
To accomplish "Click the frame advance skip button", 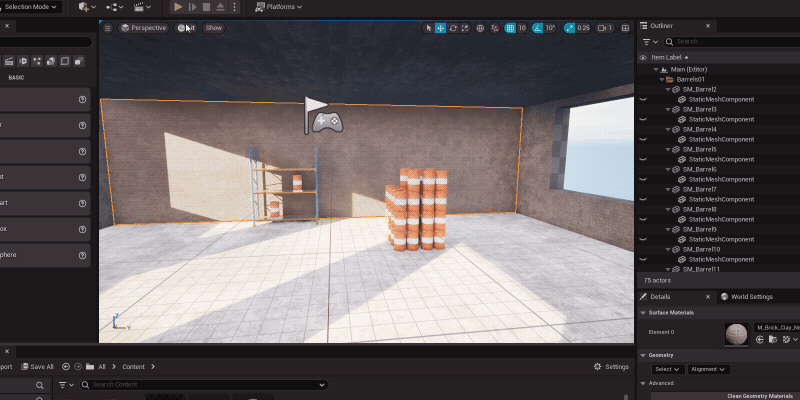I will click(x=192, y=7).
